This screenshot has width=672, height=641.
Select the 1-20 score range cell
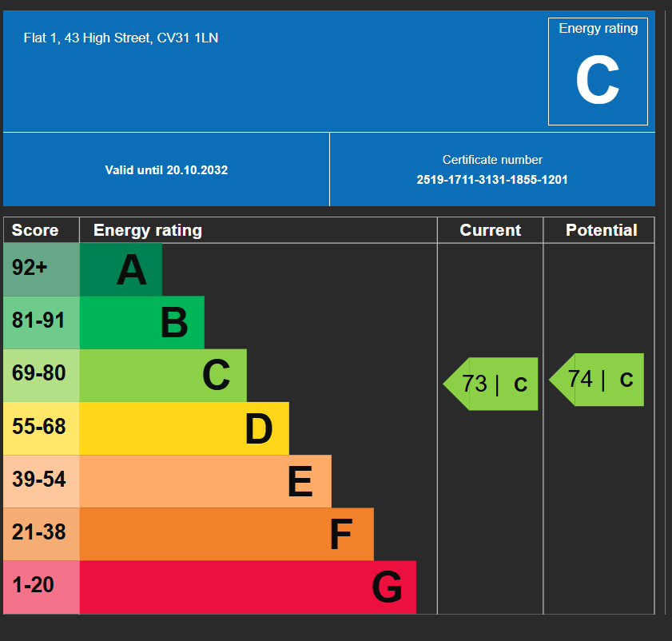[x=42, y=587]
